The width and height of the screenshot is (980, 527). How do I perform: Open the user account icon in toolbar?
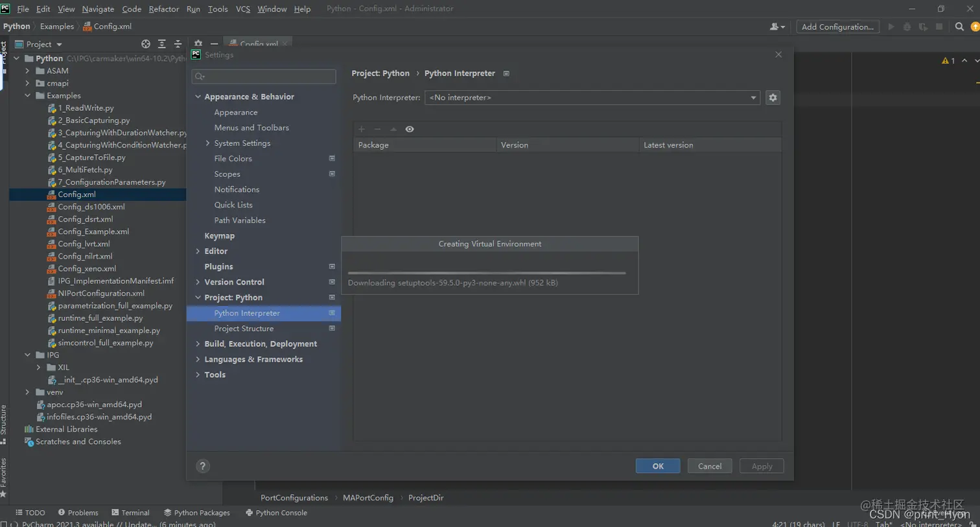pyautogui.click(x=776, y=27)
